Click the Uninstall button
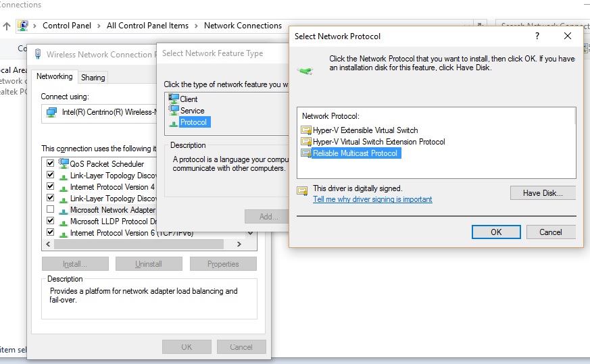The height and width of the screenshot is (364, 590). point(149,264)
